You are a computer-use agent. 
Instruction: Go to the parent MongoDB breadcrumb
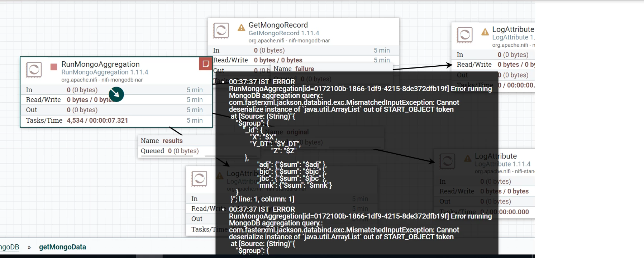[x=10, y=247]
